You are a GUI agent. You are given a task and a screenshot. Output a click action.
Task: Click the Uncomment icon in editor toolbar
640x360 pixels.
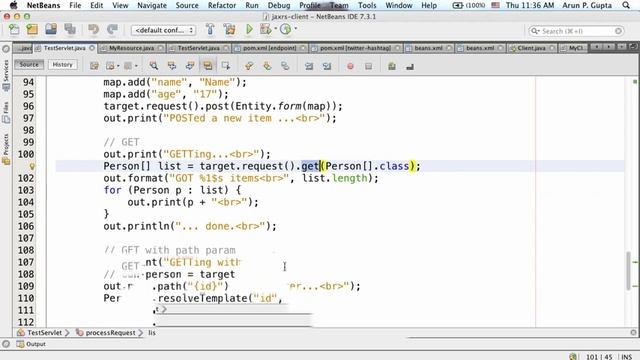tap(410, 66)
